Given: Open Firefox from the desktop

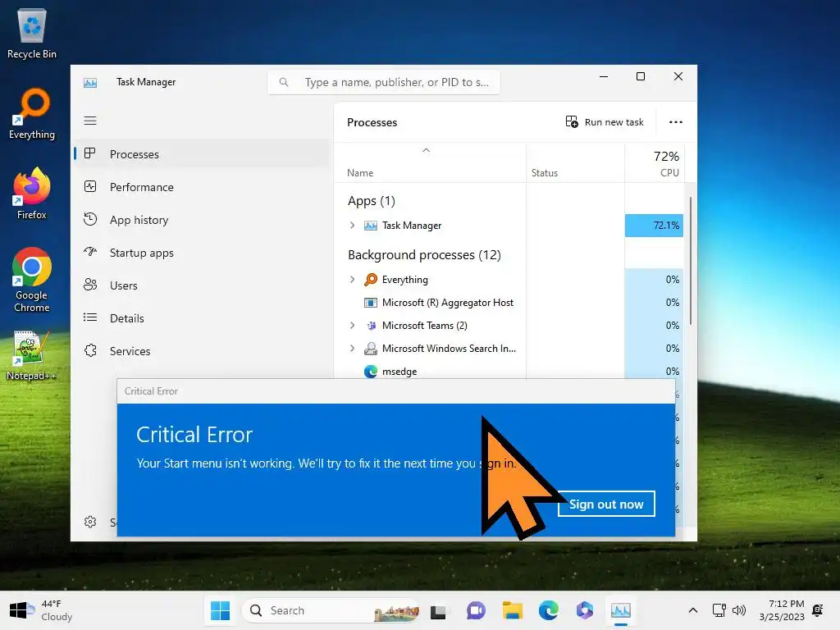Looking at the screenshot, I should pyautogui.click(x=32, y=194).
